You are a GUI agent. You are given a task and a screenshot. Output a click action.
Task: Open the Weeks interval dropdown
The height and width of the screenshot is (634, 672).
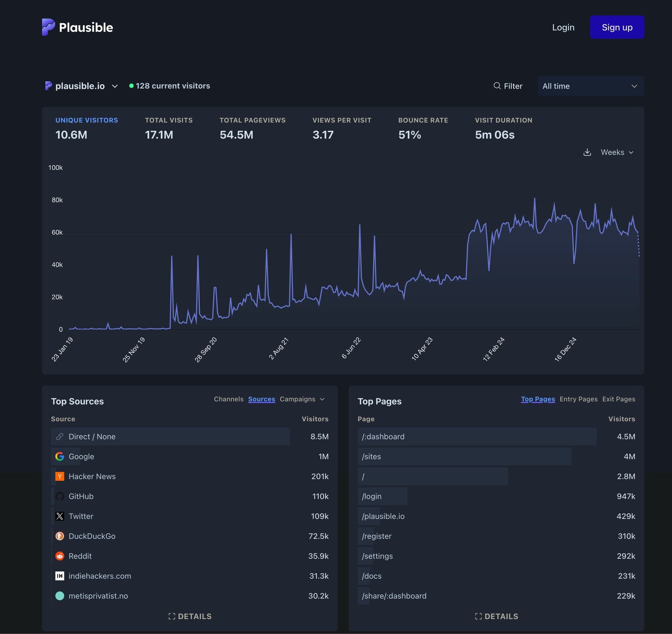(617, 152)
